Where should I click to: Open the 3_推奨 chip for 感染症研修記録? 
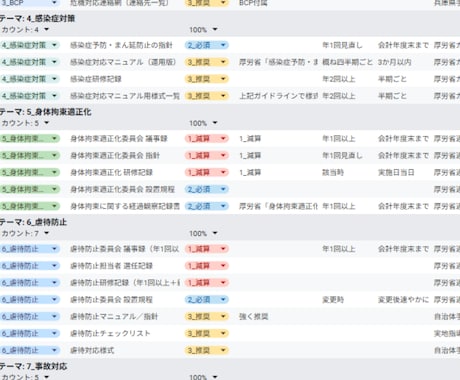click(x=207, y=79)
